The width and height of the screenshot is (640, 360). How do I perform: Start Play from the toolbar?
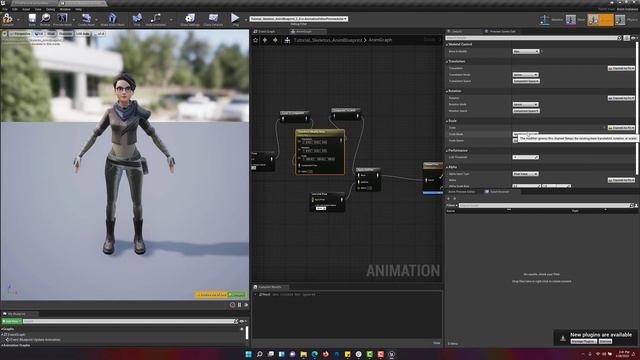pyautogui.click(x=235, y=18)
